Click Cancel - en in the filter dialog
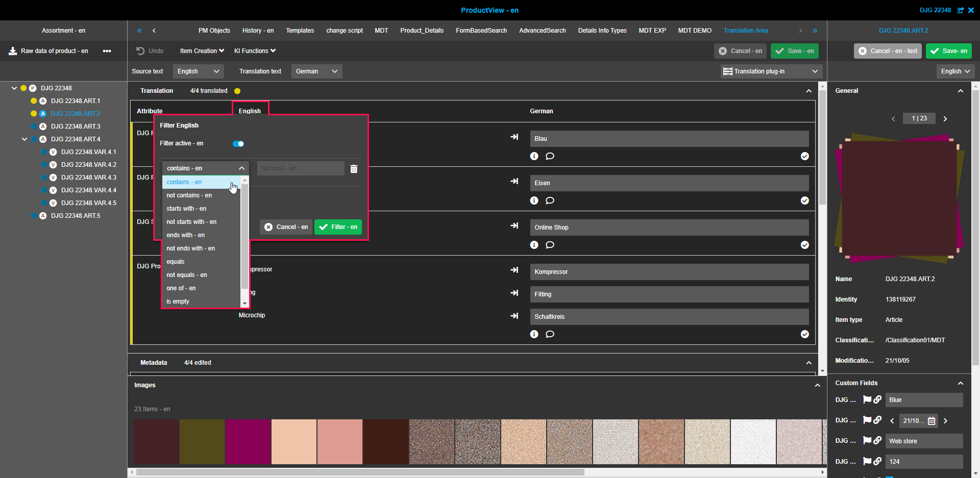This screenshot has height=478, width=980. point(286,227)
